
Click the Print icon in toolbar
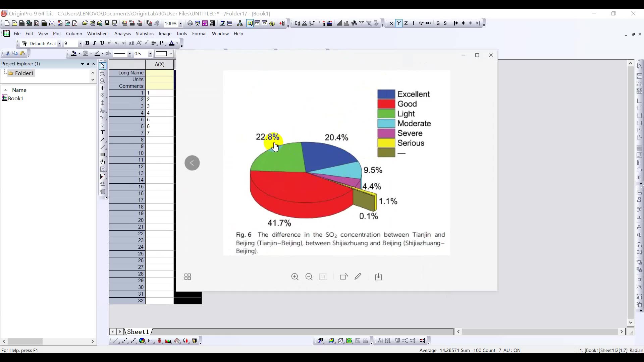tap(190, 23)
